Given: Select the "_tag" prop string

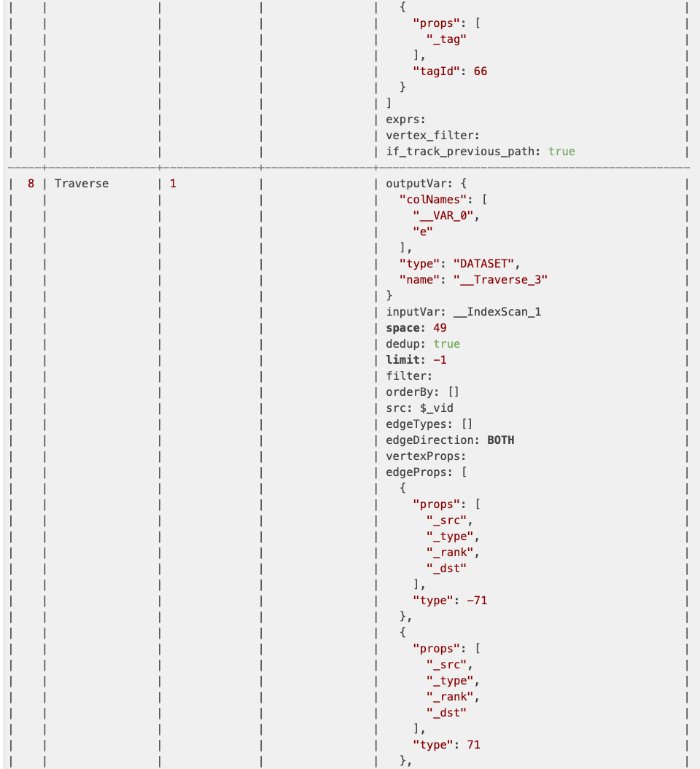Looking at the screenshot, I should (446, 39).
